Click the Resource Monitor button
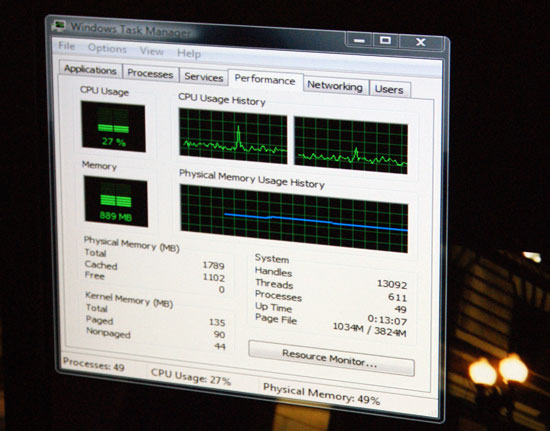 click(331, 358)
